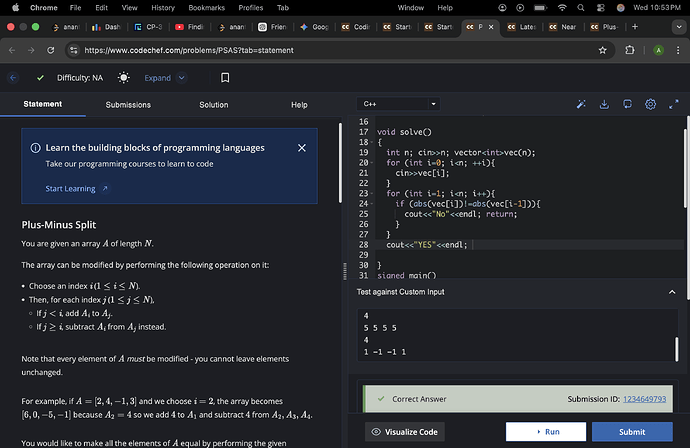Switch to the Frien browser tab
Image resolution: width=690 pixels, height=448 pixels.
272,27
